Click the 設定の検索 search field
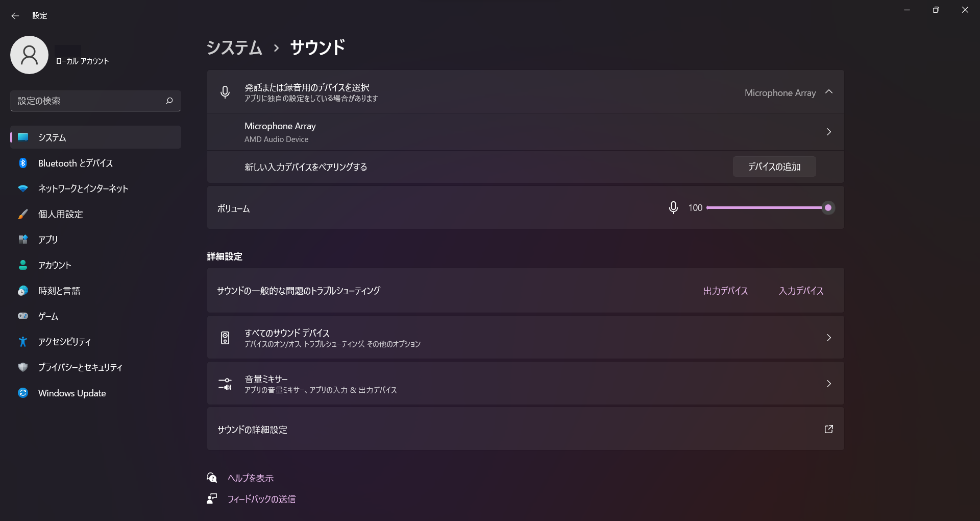 tap(95, 101)
